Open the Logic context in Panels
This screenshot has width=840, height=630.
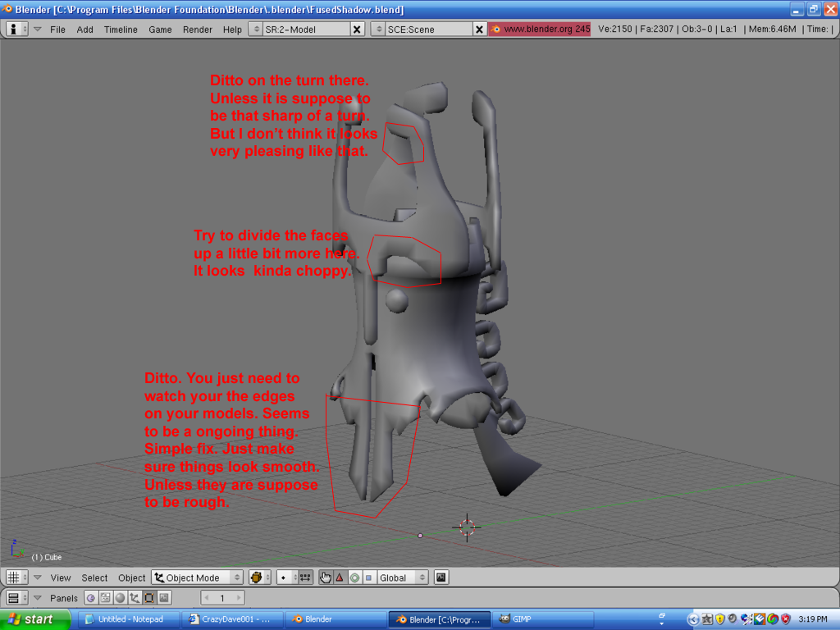[90, 598]
